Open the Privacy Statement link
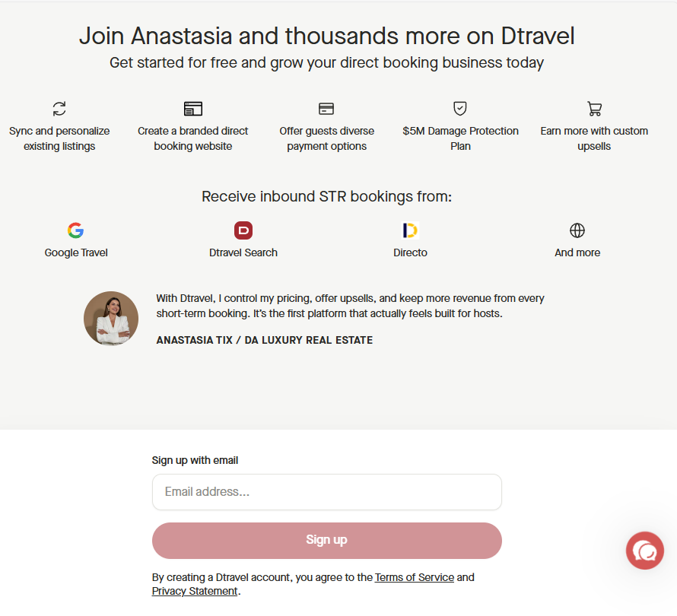 195,591
